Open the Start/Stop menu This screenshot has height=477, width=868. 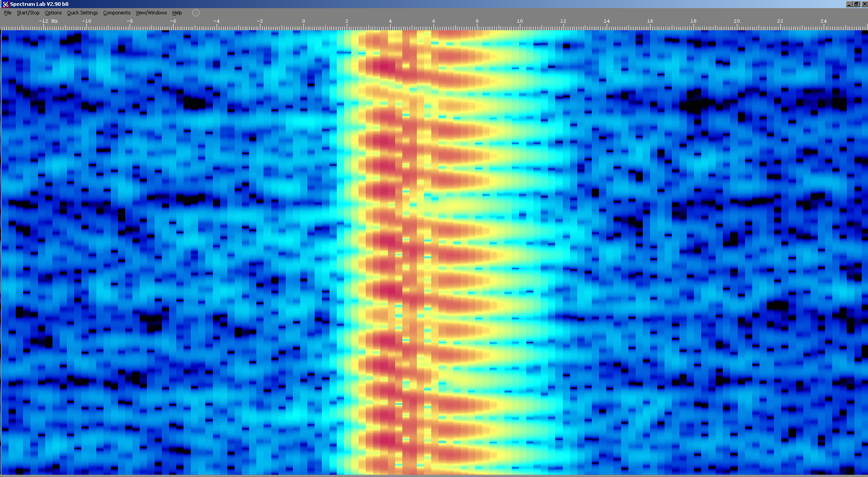click(28, 13)
